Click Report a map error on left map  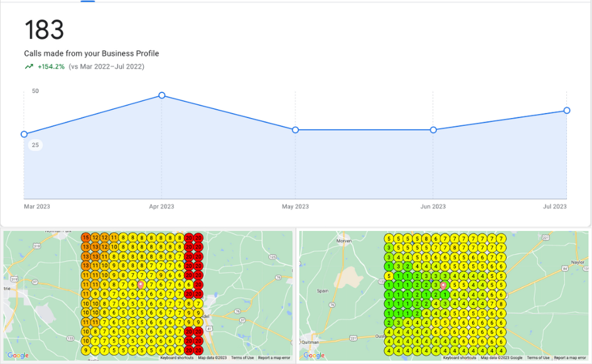(x=274, y=358)
